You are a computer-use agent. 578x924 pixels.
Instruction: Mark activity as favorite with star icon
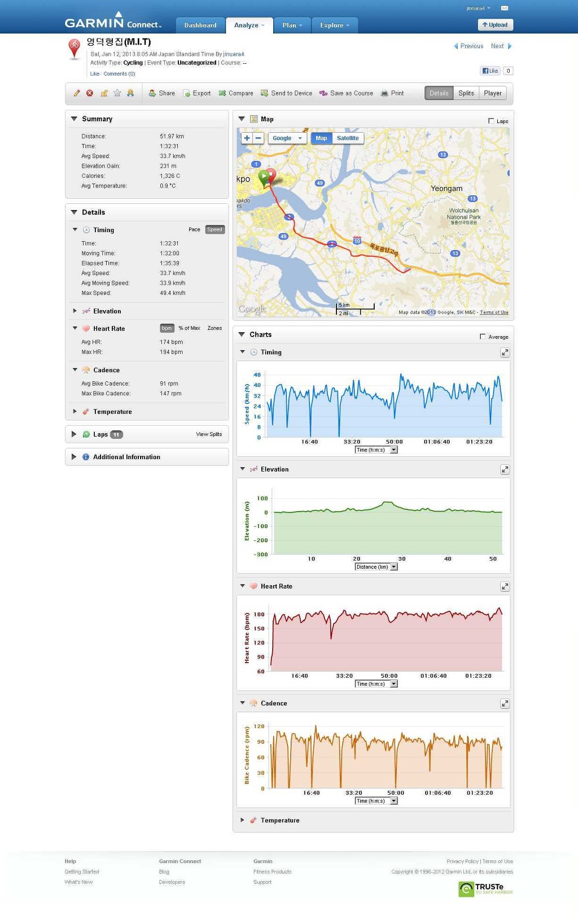tap(117, 93)
